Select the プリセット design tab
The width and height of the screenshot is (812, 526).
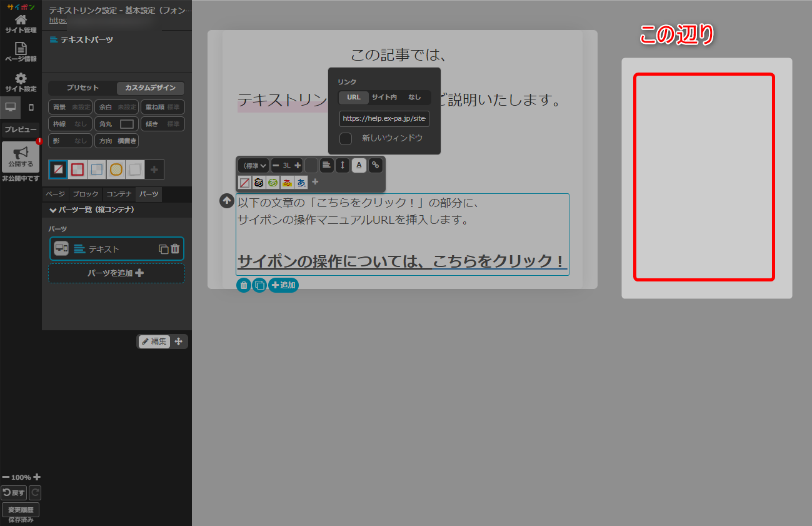[x=83, y=88]
